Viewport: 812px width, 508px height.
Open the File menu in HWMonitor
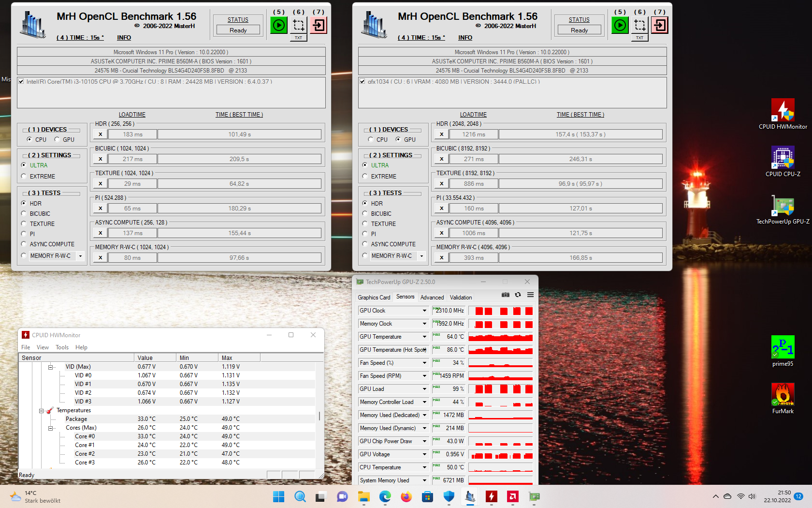pos(26,347)
